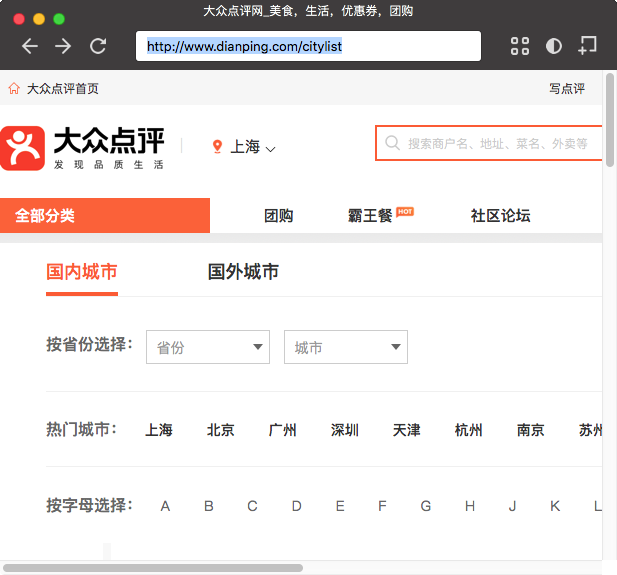Click the HOT badge on 霸王餐

click(x=405, y=212)
